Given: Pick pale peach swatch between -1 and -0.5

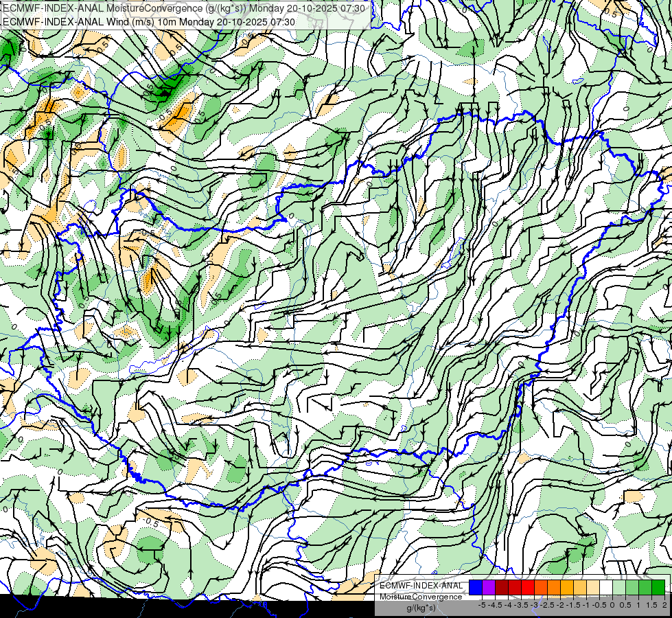Looking at the screenshot, I should (593, 587).
